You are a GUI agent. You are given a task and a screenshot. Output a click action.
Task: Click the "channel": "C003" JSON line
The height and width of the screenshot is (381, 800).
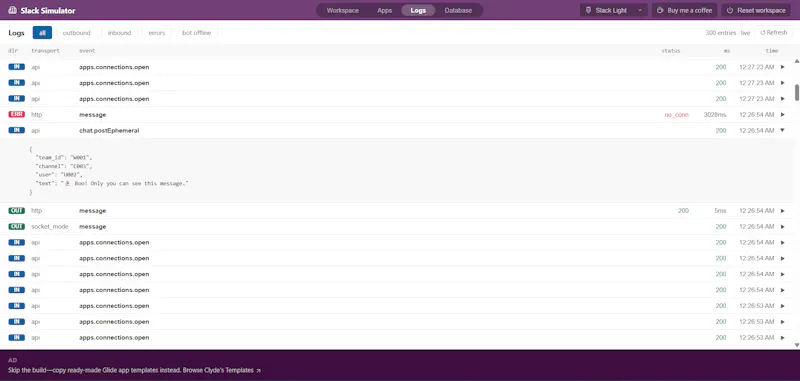point(64,166)
